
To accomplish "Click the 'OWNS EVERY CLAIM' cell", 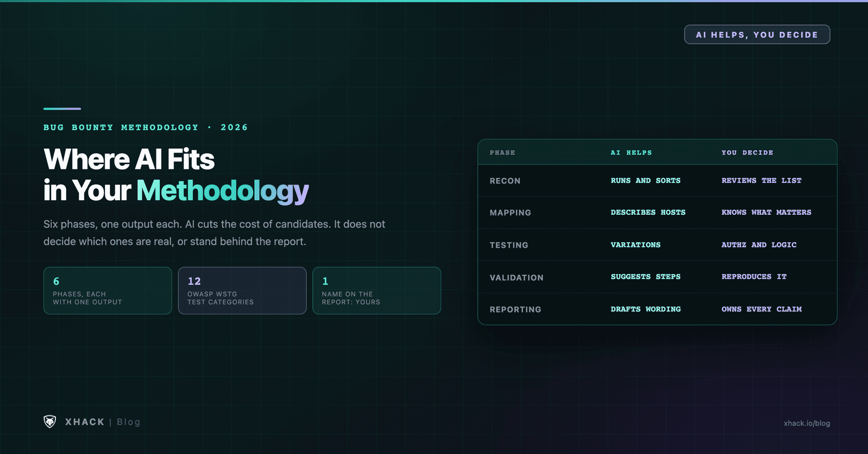I will [x=762, y=309].
